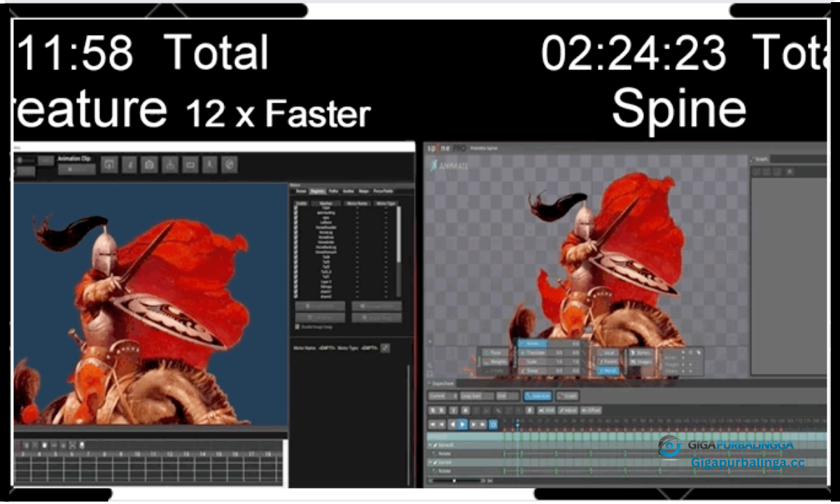Switch to the Bones tab in Creature

pos(301,191)
